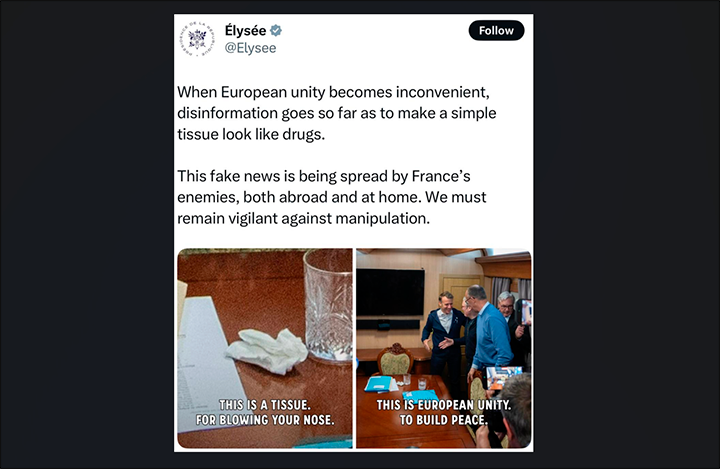Click the ornate chair in the right photo
Screen dimensions: 720x469
tap(395, 359)
